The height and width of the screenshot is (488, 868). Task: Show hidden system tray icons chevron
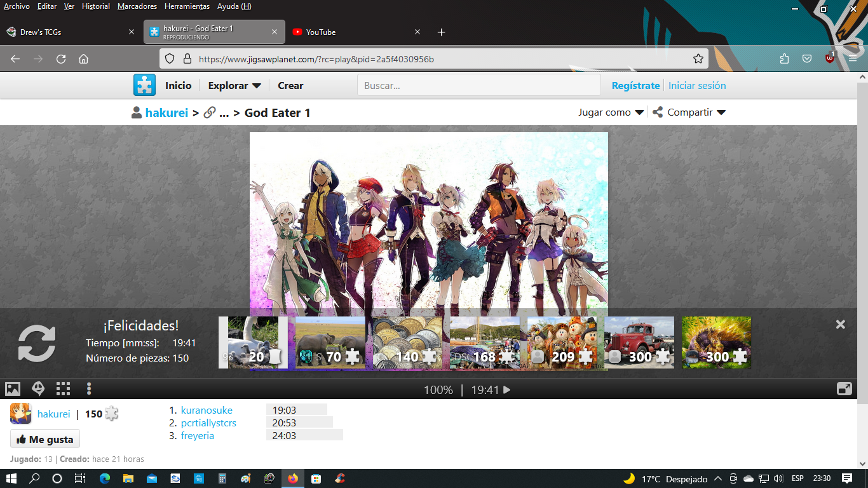click(718, 478)
